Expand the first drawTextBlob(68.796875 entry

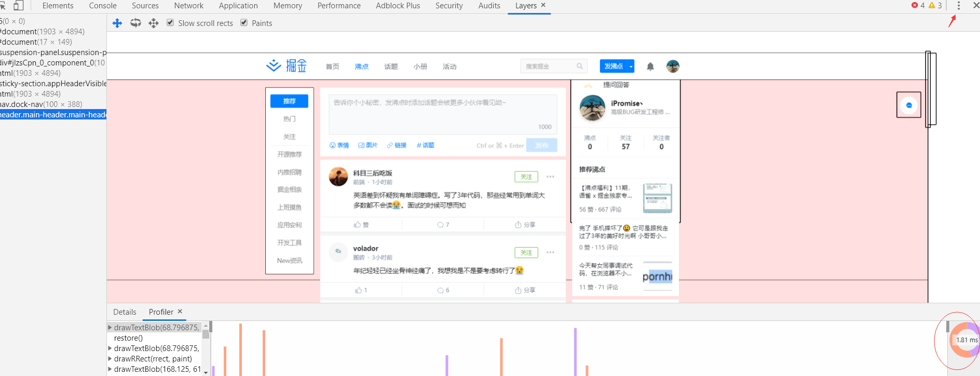coord(110,328)
